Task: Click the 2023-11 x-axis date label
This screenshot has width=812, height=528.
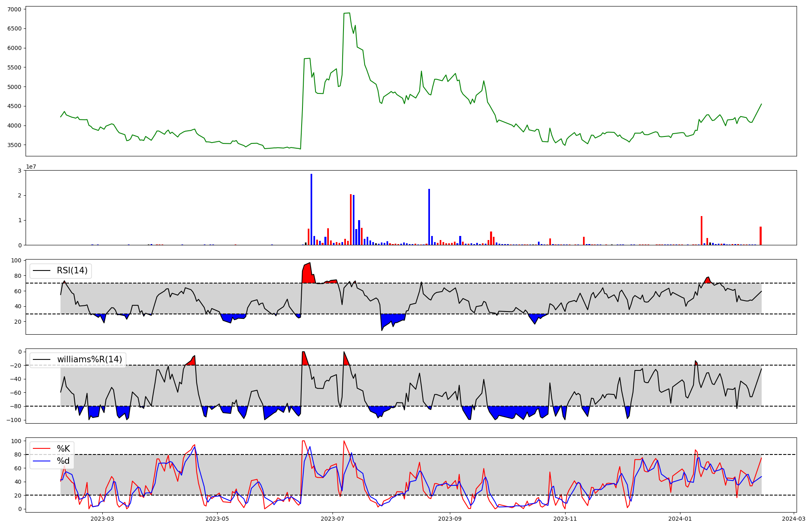Action: point(565,519)
